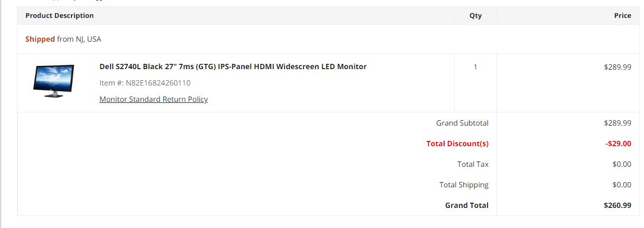The height and width of the screenshot is (228, 644).
Task: Click the Grand Subtotal amount $289.99
Action: [x=617, y=123]
